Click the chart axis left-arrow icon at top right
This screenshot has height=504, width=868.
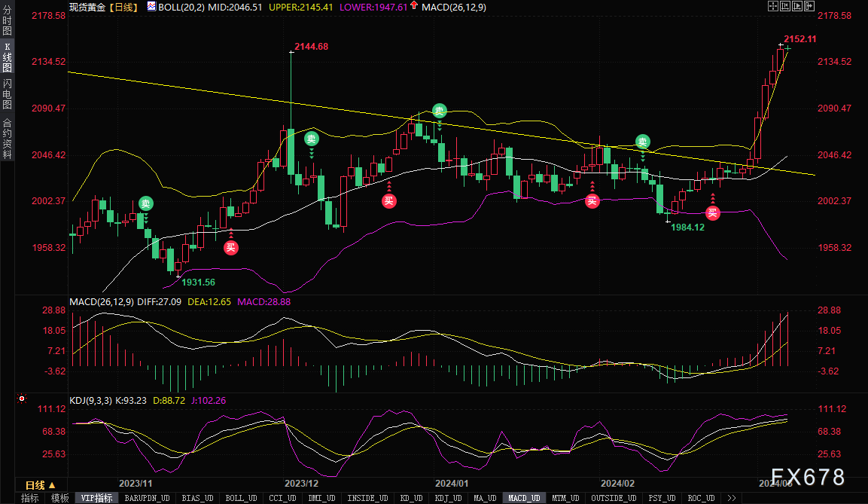click(785, 6)
